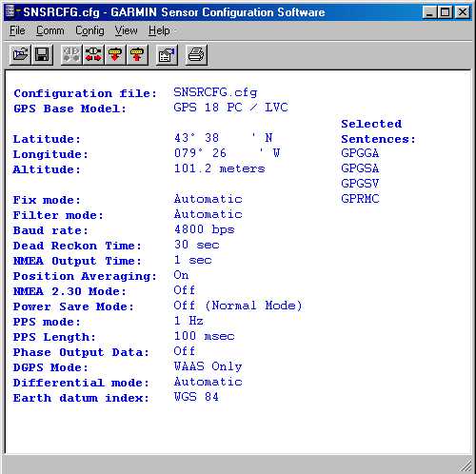Screen dimensions: 476x474
Task: Click the sensor icon with red down arrow
Action: pos(115,55)
